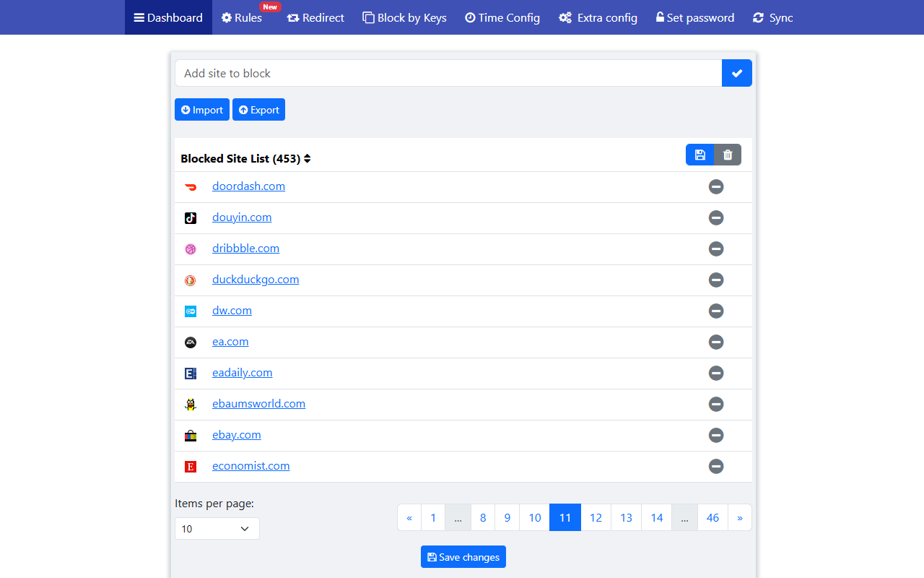The image size is (924, 578).
Task: Click the trash delete-all icon
Action: point(728,155)
